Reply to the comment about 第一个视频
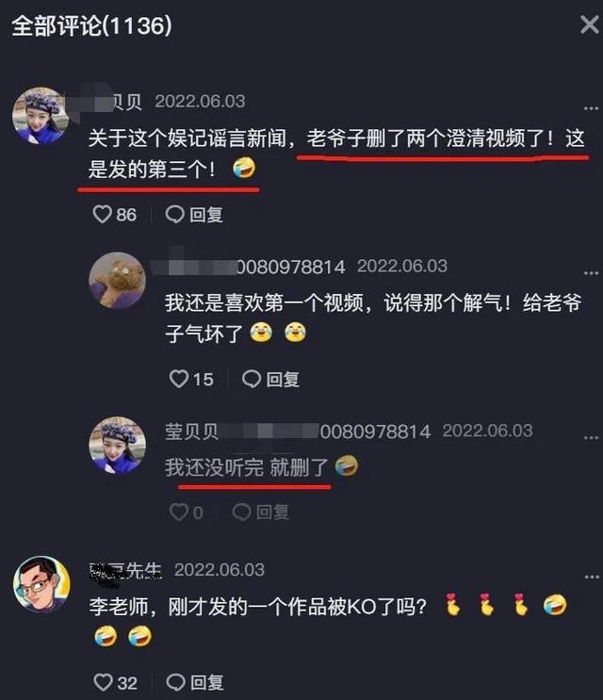The image size is (603, 700). 271,379
